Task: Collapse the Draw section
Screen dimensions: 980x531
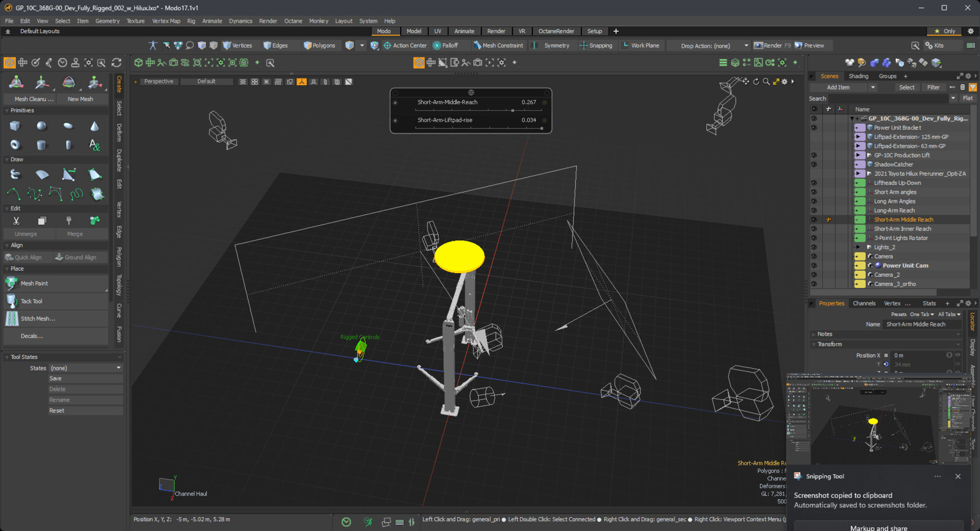Action: [7, 159]
